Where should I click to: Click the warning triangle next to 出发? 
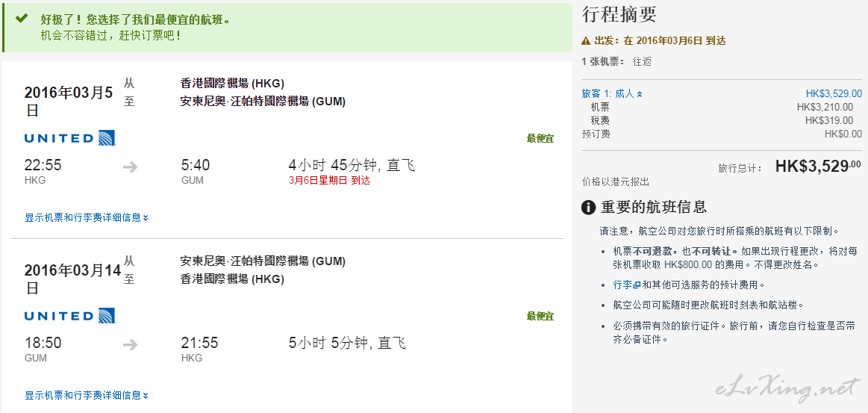coord(586,40)
